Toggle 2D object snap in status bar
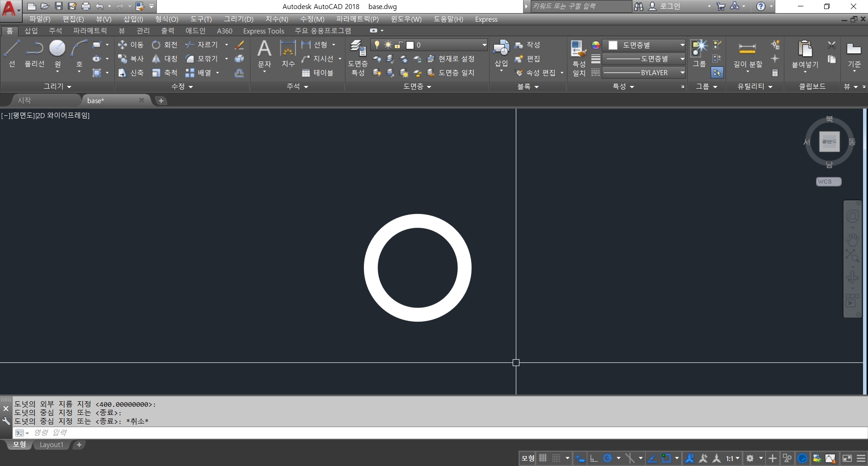Image resolution: width=868 pixels, height=466 pixels. [666, 458]
